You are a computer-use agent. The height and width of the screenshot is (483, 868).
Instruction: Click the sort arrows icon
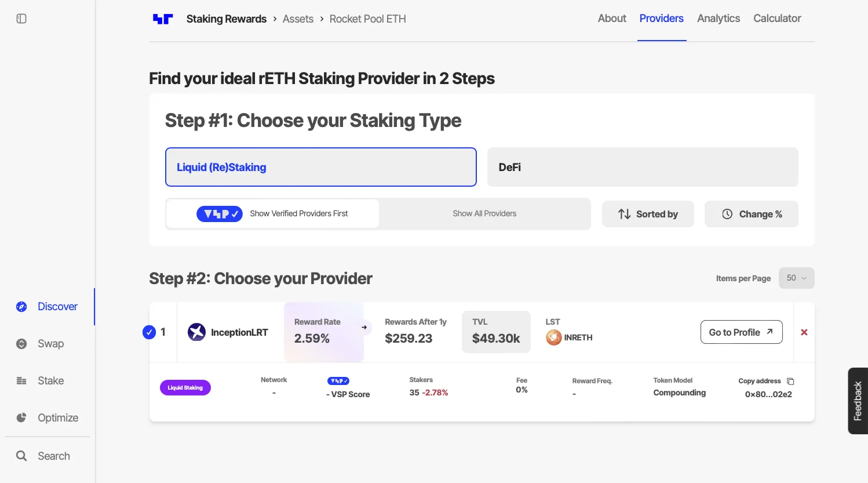click(625, 214)
